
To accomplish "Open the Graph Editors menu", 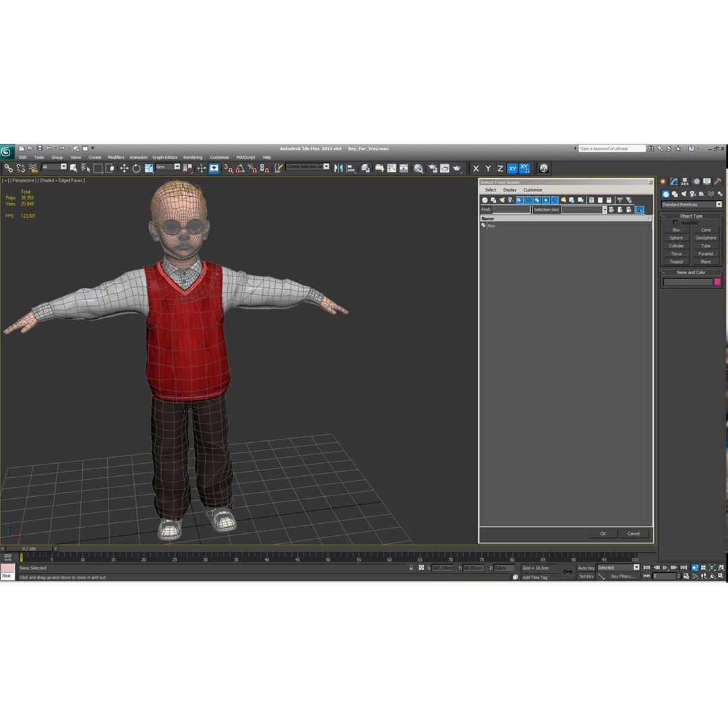I will click(165, 157).
